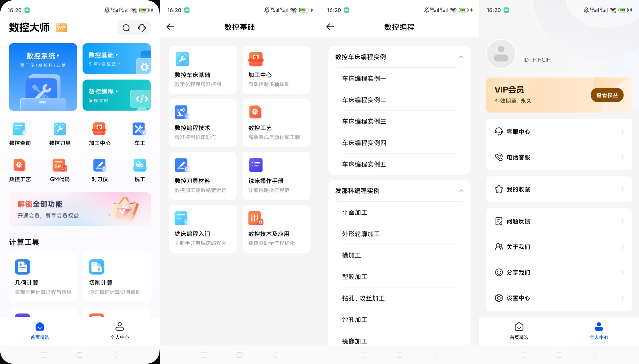Tap the orange VIP badge beside 数控大师

coord(61,28)
